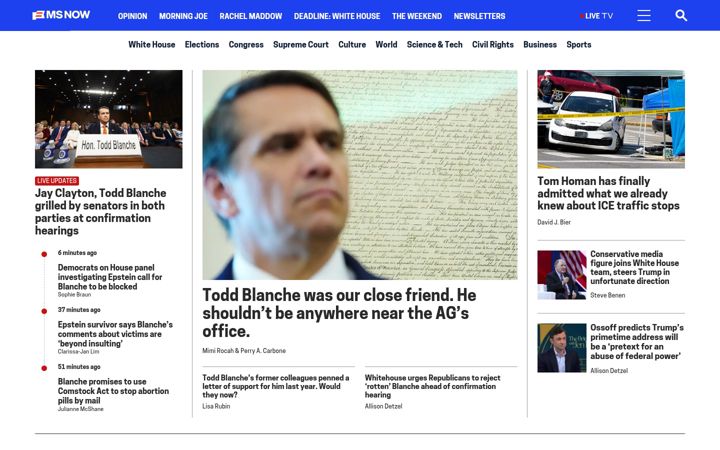
Task: Open Epstein survivor says Blanche's comments story
Action: [x=115, y=334]
